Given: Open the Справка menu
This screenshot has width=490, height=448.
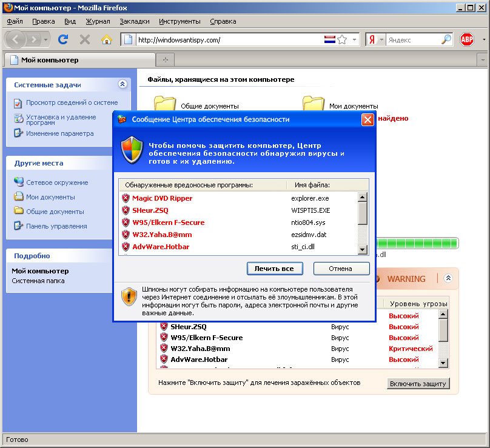Looking at the screenshot, I should 223,22.
